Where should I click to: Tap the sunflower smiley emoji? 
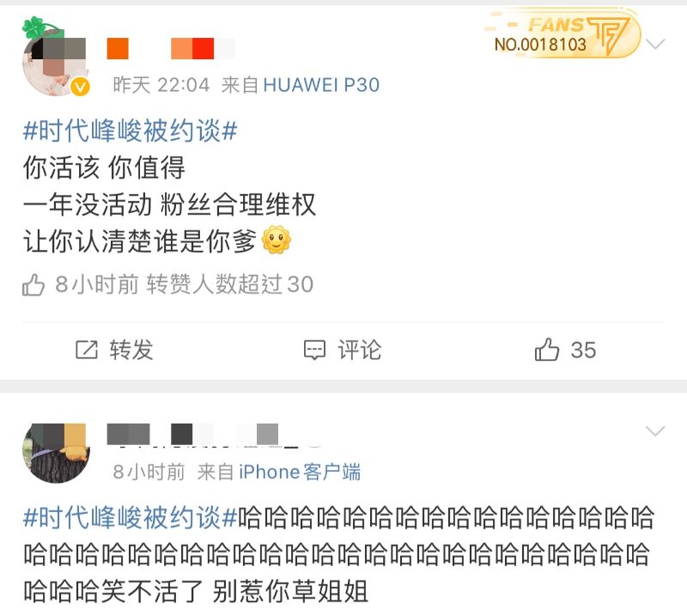point(276,241)
